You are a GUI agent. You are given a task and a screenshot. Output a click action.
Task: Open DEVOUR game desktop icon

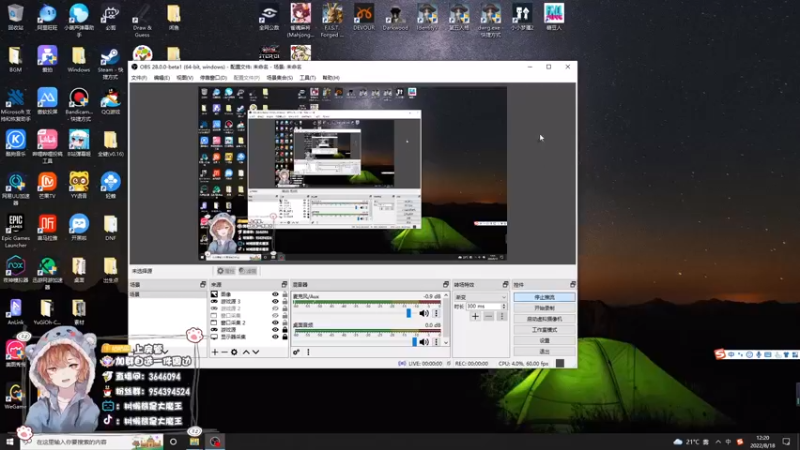pyautogui.click(x=364, y=18)
